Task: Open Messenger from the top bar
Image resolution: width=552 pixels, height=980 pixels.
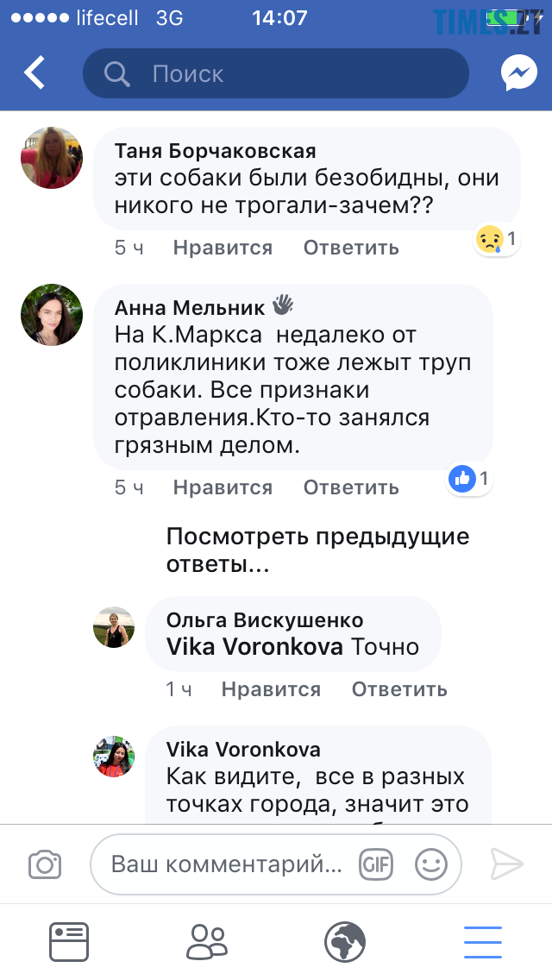Action: pos(519,73)
